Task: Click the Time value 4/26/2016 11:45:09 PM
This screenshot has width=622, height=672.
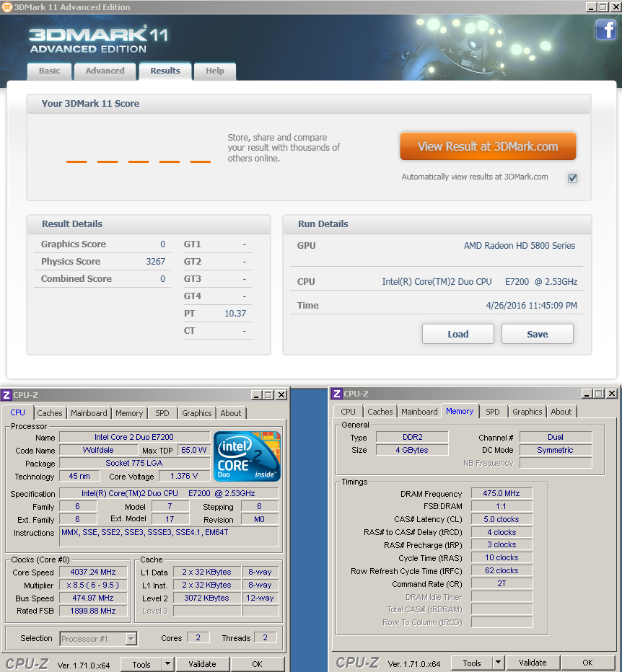Action: [532, 306]
